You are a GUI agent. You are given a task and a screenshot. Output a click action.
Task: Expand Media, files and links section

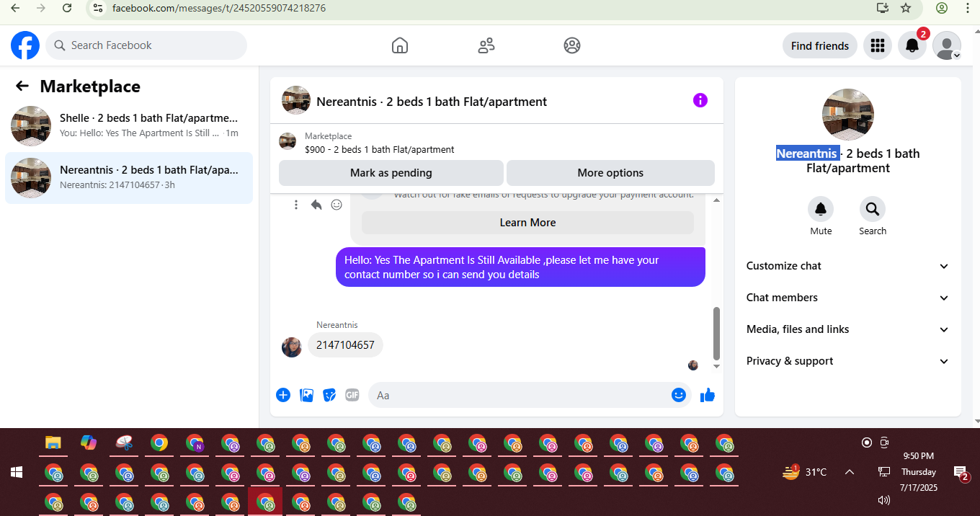point(847,329)
